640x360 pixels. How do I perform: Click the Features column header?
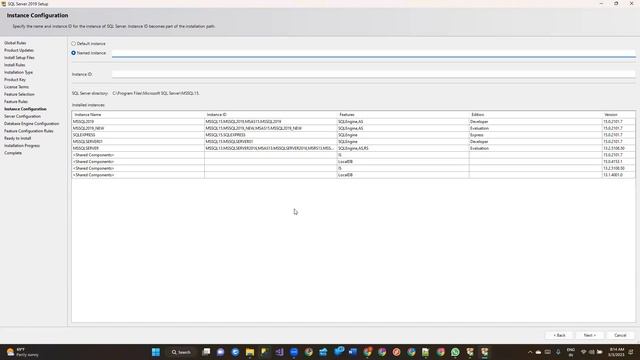click(x=403, y=115)
